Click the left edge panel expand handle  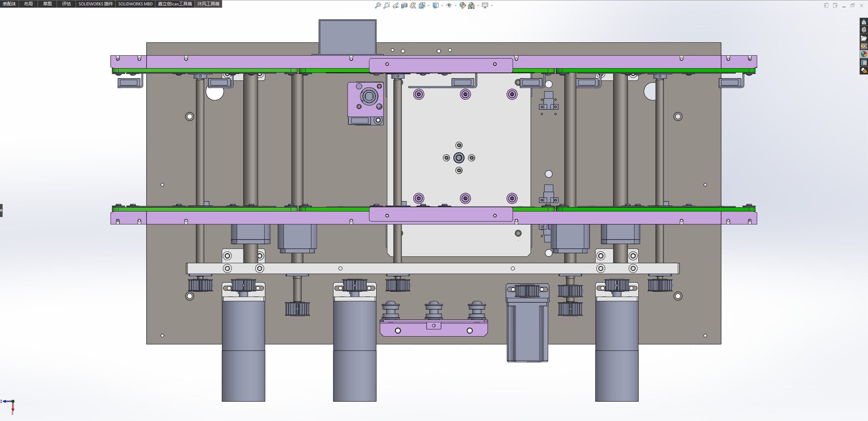coord(1,210)
